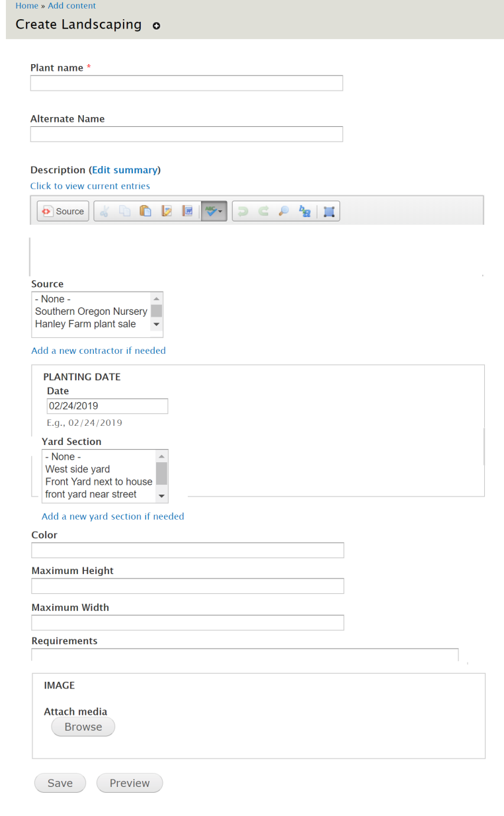Click the Copy icon in editor toolbar
504x816 pixels.
125,211
